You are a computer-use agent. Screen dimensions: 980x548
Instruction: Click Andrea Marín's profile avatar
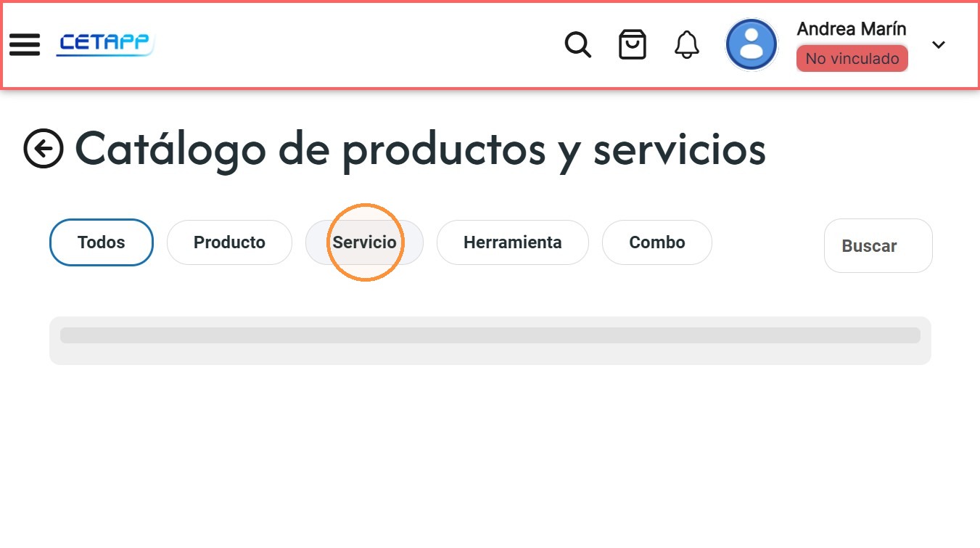coord(752,44)
